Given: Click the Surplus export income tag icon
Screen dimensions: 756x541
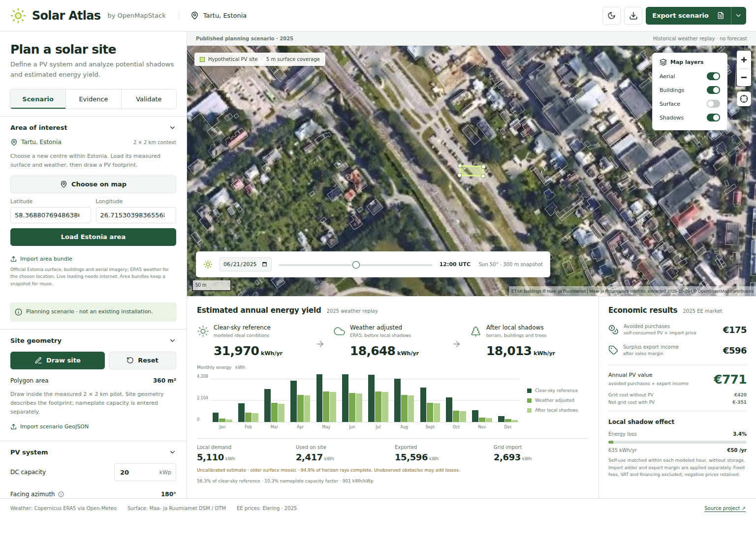Looking at the screenshot, I should (613, 350).
